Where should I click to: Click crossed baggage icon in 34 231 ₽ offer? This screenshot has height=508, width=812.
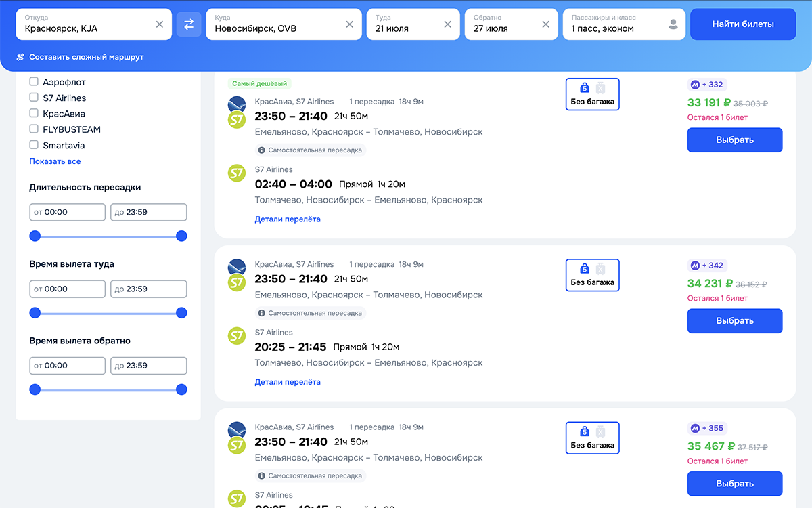point(600,269)
